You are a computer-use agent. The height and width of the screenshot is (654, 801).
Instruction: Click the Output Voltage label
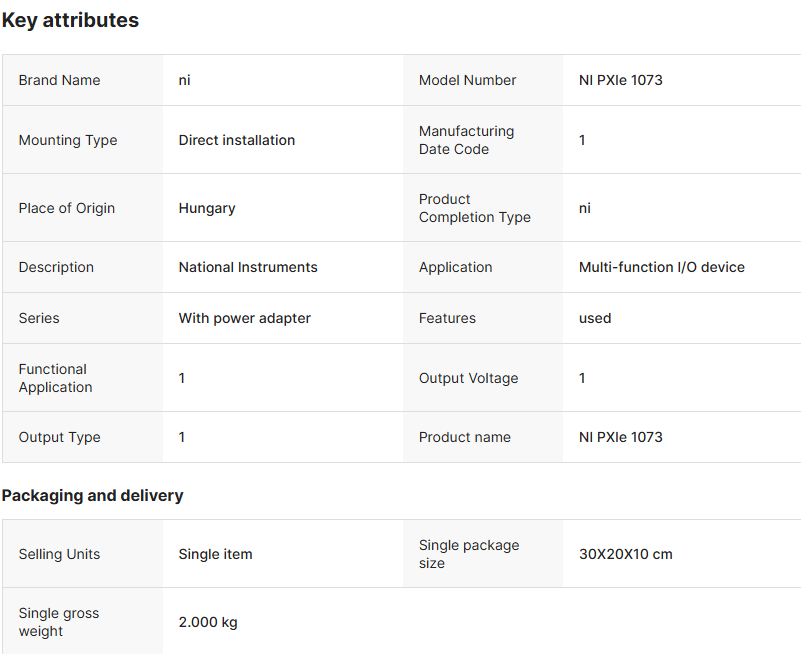468,378
